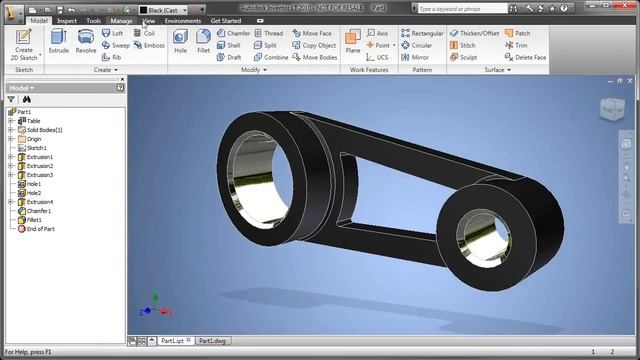The image size is (640, 360).
Task: Click the browser help question icon
Action: (120, 87)
